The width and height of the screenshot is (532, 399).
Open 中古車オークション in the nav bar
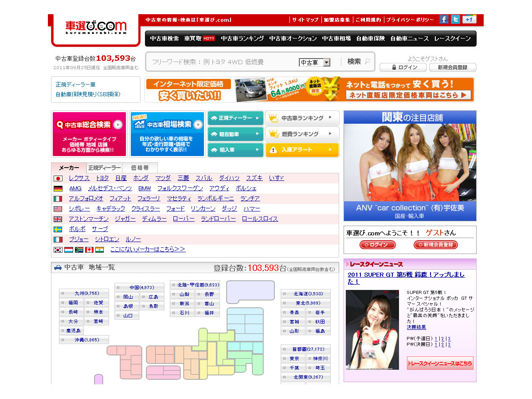tap(293, 39)
